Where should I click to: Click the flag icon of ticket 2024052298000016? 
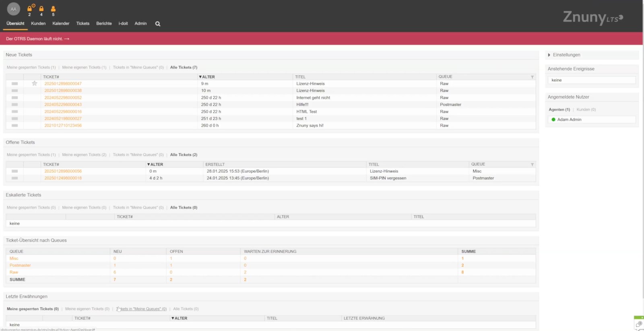coord(15,112)
